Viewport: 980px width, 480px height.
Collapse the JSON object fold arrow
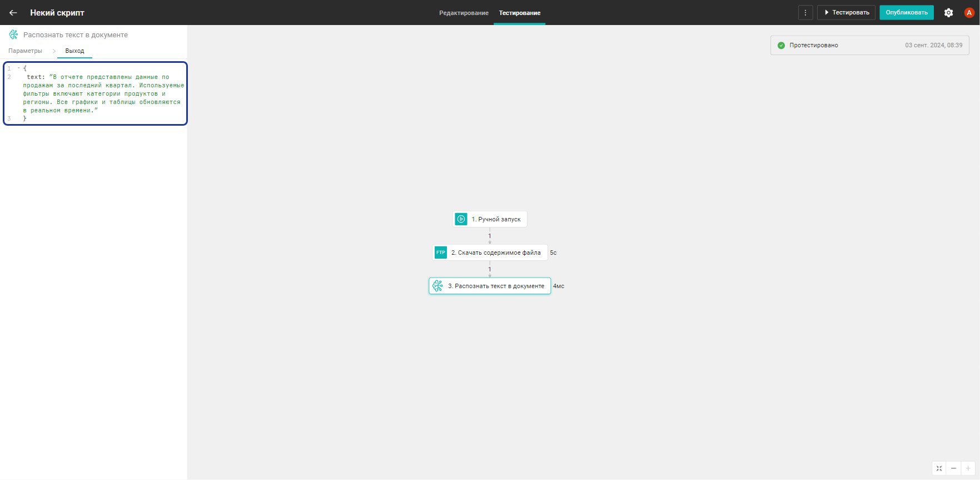[18, 68]
